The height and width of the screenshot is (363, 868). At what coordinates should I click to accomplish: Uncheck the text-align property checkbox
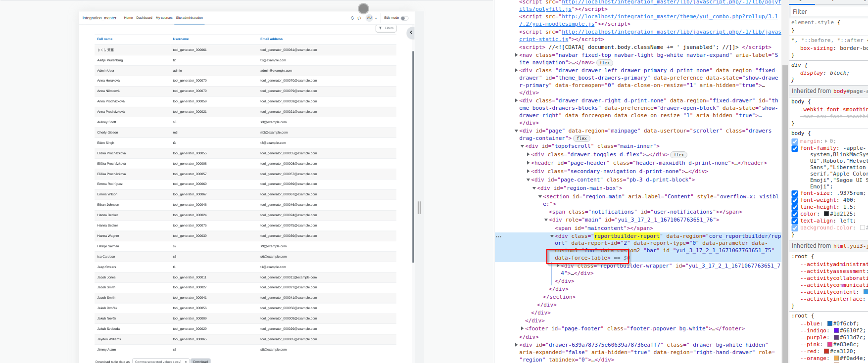[795, 221]
